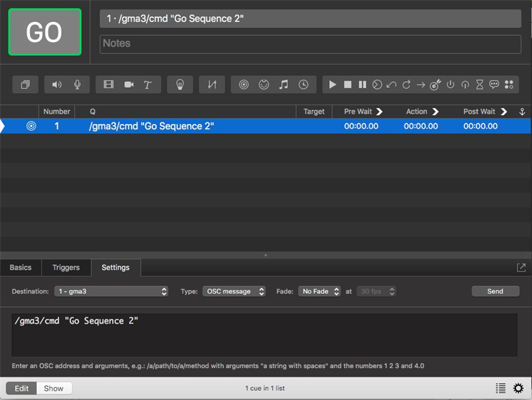Add a Camera cue from the toolbar
The width and height of the screenshot is (532, 400).
pos(129,85)
